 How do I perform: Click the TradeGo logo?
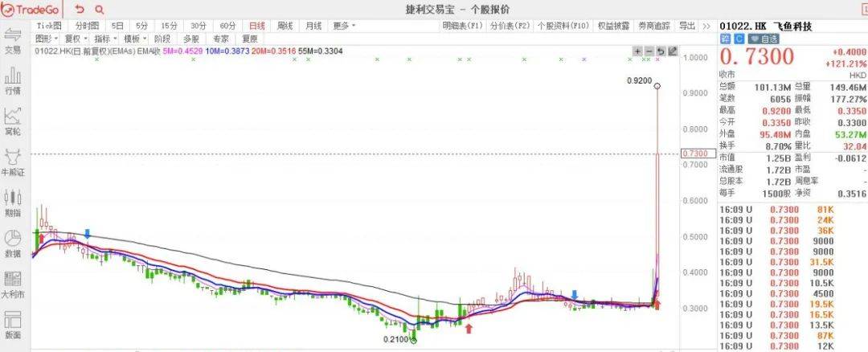(x=31, y=10)
